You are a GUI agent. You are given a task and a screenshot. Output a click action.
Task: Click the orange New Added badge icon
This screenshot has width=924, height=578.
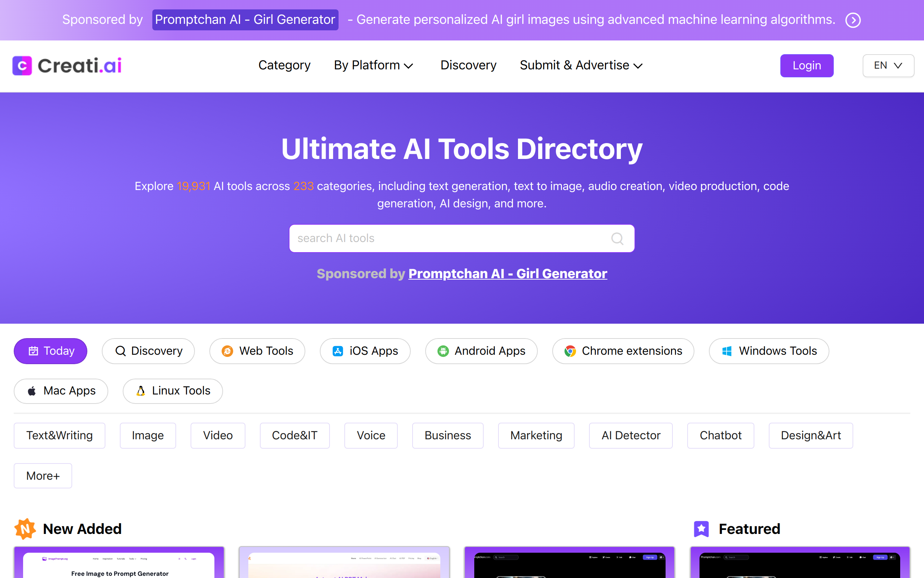tap(25, 529)
